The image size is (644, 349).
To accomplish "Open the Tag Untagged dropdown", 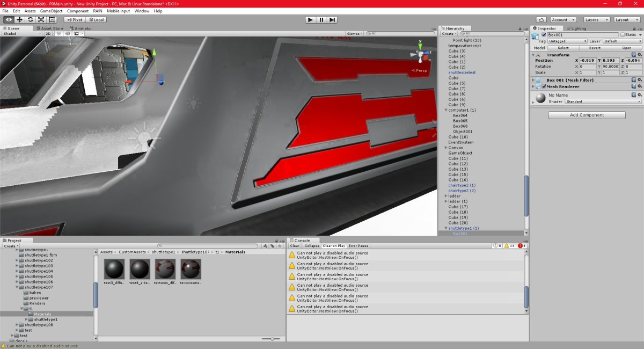I will click(567, 41).
